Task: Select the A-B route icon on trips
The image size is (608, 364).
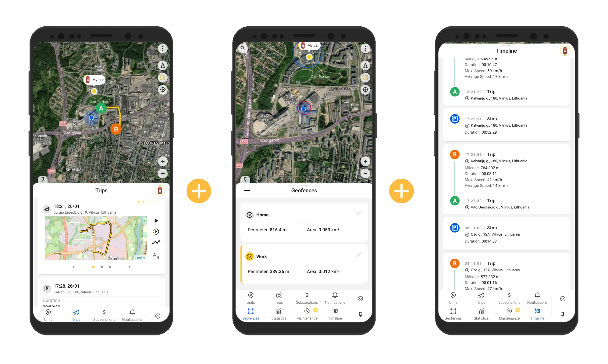Action: coord(157,256)
